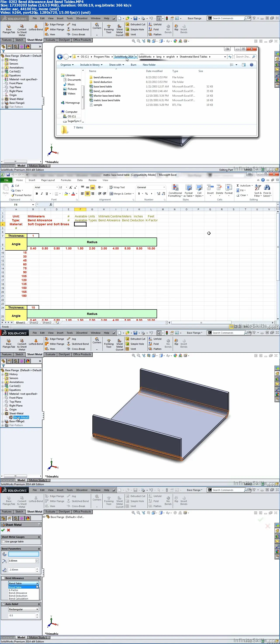Open the General number format dropdown
Screen dimensions: 280x644
point(164,187)
